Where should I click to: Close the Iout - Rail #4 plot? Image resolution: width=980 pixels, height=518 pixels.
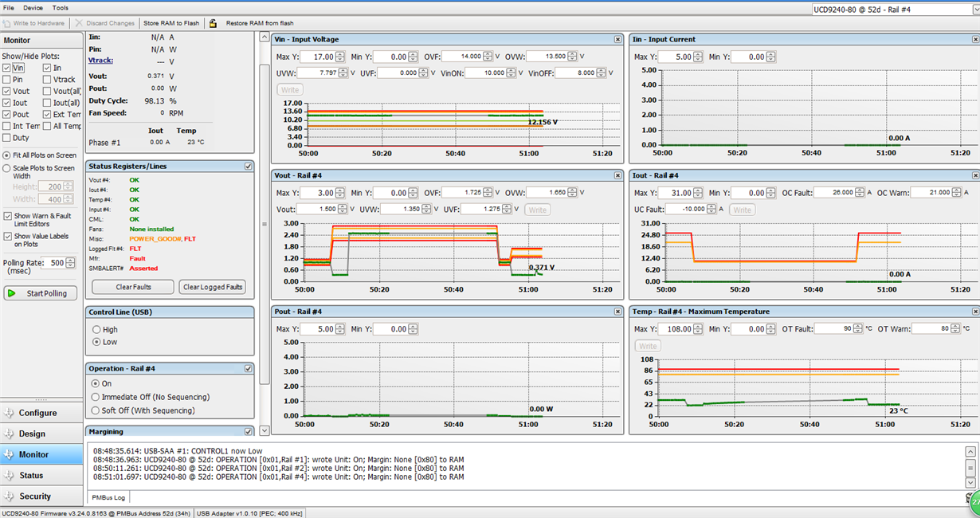(975, 175)
